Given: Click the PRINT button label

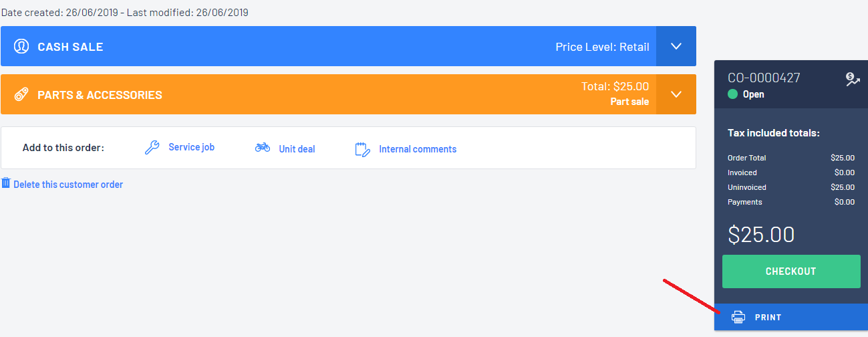Looking at the screenshot, I should [768, 318].
